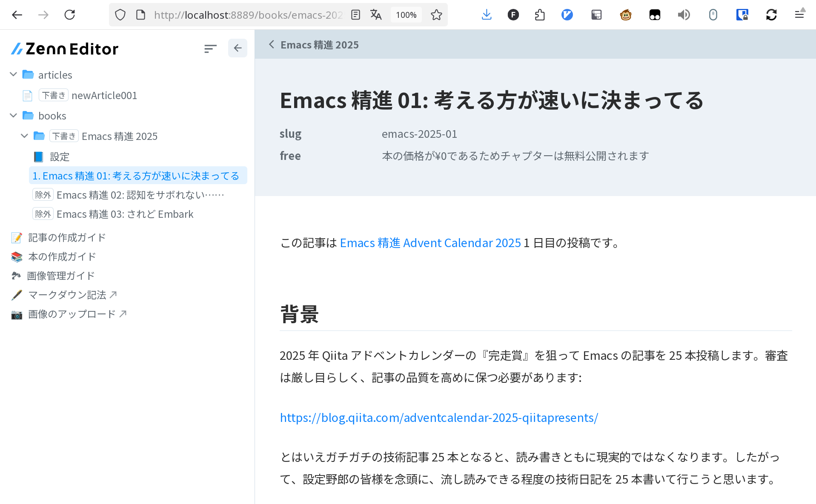This screenshot has width=816, height=504.
Task: Open the black two-dot mask extension icon
Action: pyautogui.click(x=655, y=15)
